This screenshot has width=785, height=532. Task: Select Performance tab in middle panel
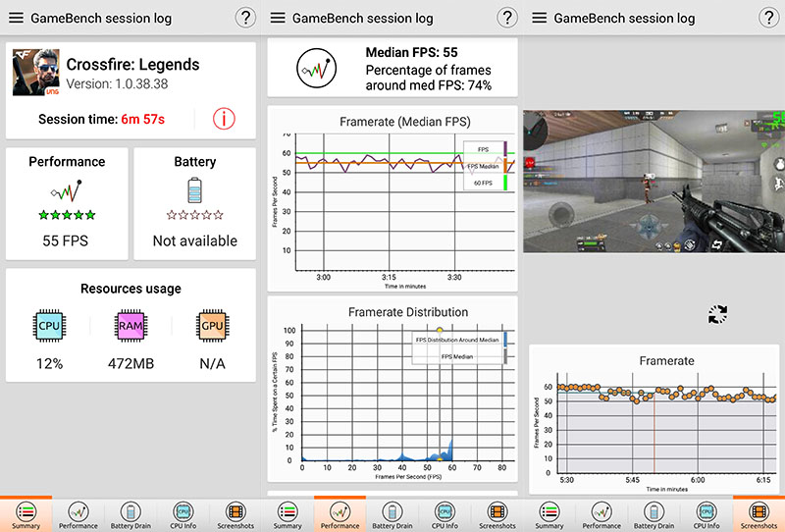[x=340, y=515]
